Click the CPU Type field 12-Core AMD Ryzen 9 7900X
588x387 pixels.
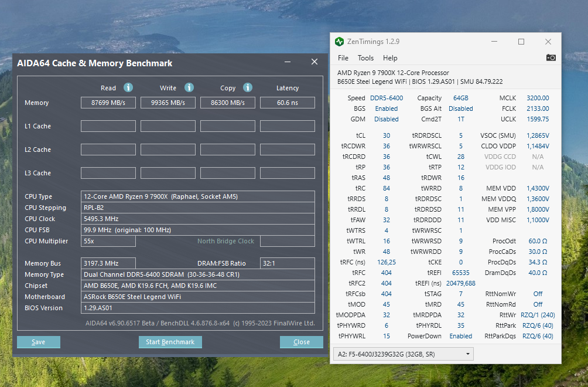pyautogui.click(x=197, y=196)
